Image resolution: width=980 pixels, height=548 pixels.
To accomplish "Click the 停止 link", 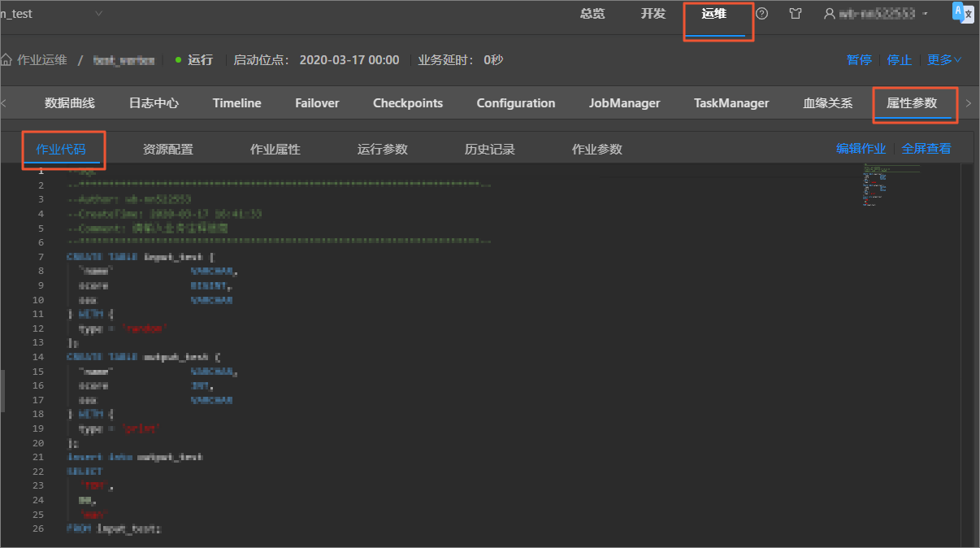I will coord(899,59).
